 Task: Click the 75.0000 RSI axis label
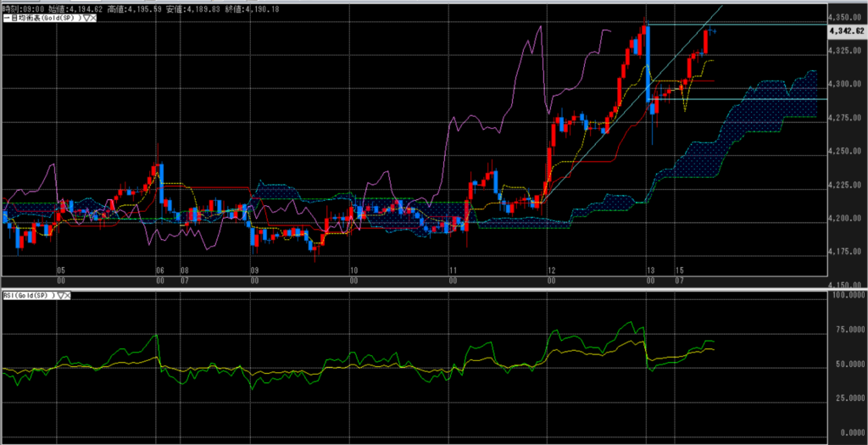(848, 330)
